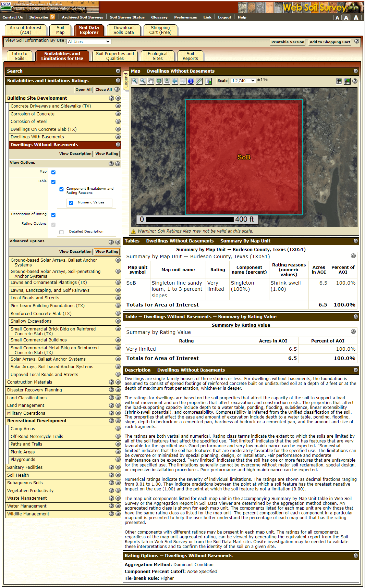Select the measure ruler tool
Viewport: 365px width, 588px height.
click(199, 81)
